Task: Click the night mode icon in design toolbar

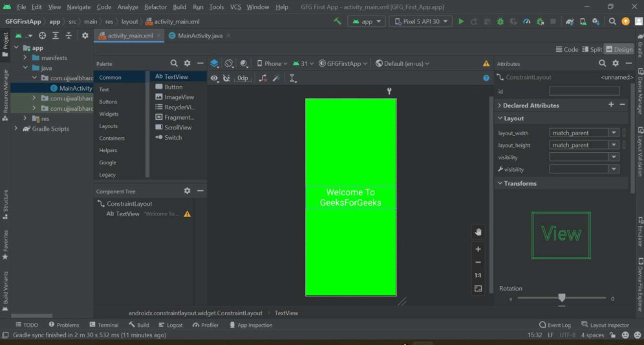Action: 244,63
